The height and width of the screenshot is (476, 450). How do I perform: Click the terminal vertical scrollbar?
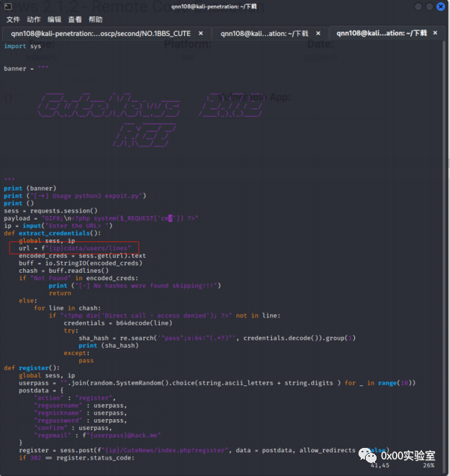[x=444, y=255]
